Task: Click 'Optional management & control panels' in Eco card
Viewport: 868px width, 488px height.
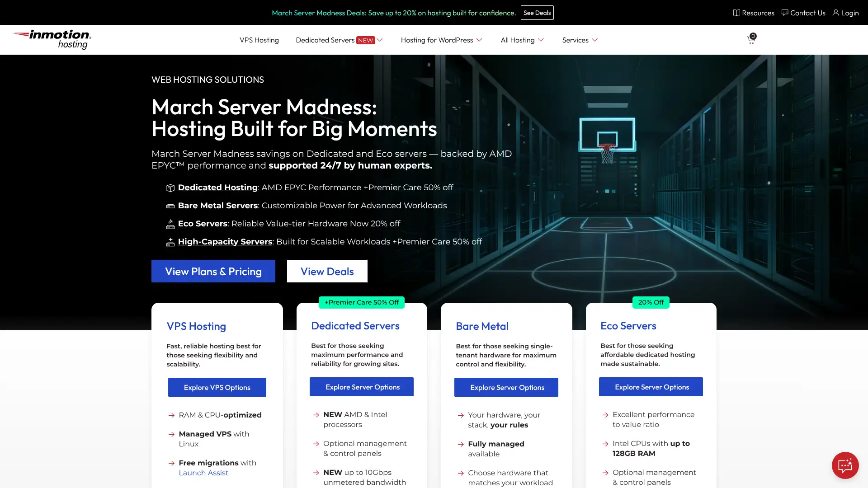Action: [x=654, y=477]
